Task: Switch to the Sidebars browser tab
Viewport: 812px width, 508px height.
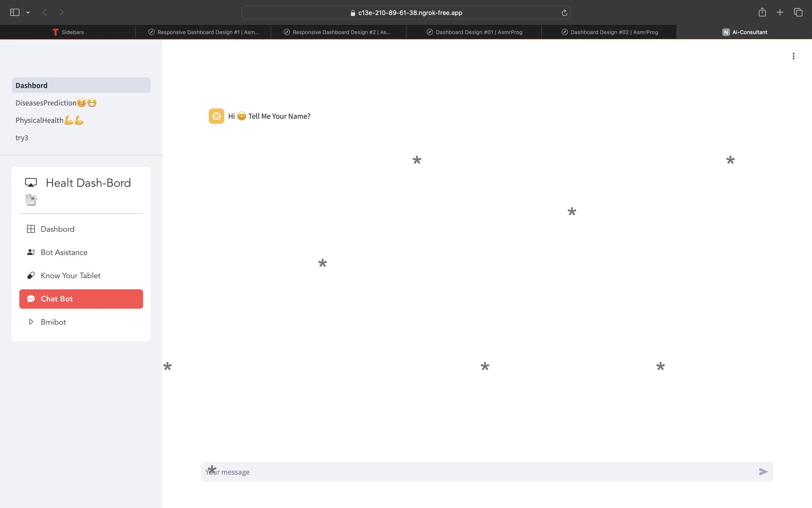Action: click(x=68, y=32)
